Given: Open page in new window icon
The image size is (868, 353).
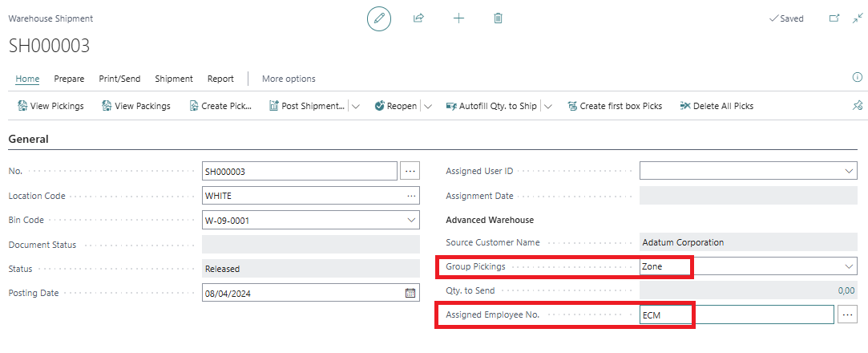Looking at the screenshot, I should 834,18.
